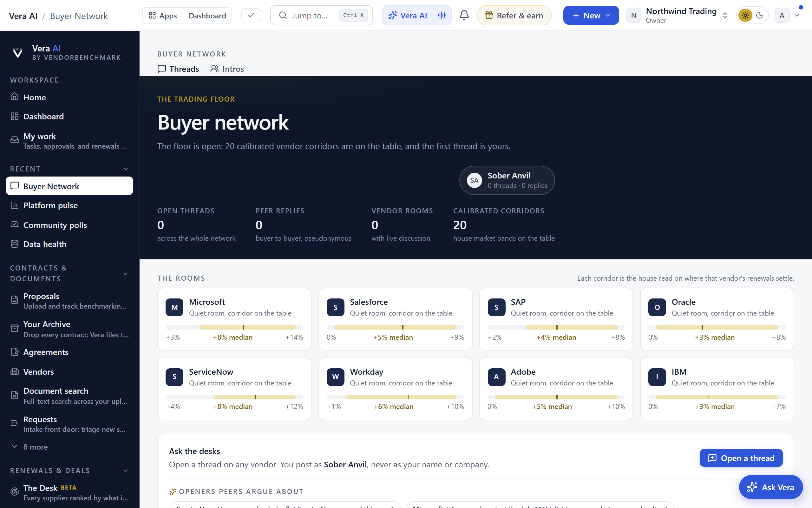Open My work inbox
Screen dimensions: 812x508
tap(69, 141)
